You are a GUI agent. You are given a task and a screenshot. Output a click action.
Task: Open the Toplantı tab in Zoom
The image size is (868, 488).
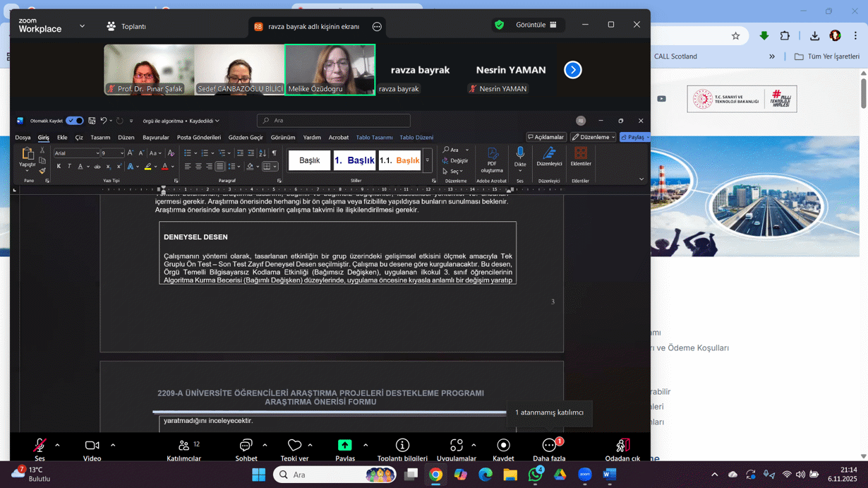(126, 26)
